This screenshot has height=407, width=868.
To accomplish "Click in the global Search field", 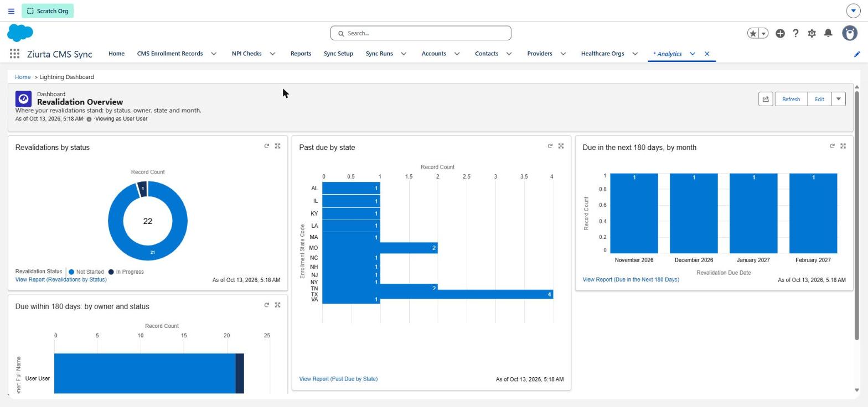I will tap(421, 33).
